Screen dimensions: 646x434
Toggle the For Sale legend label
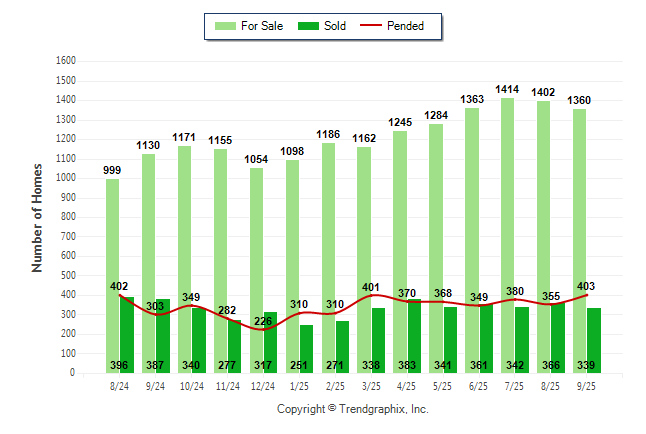click(x=261, y=26)
